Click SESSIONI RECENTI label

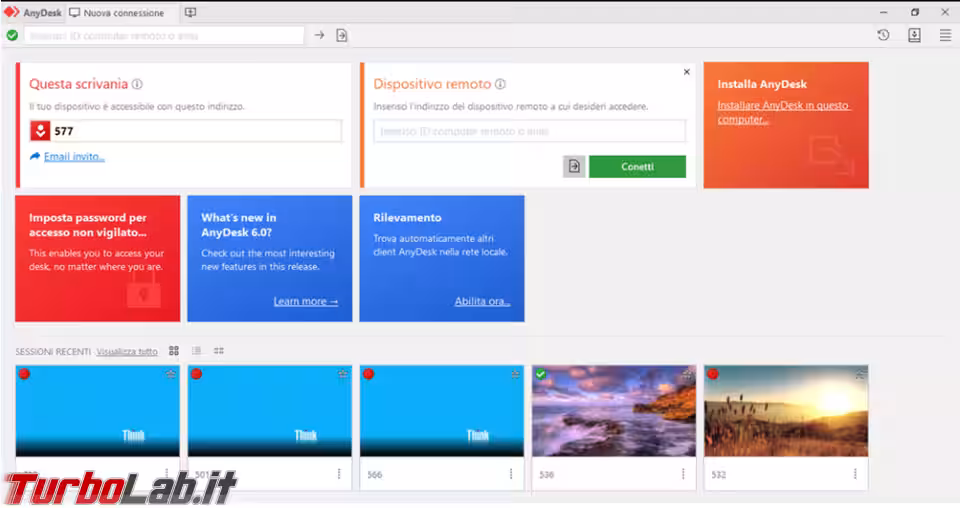pos(53,351)
